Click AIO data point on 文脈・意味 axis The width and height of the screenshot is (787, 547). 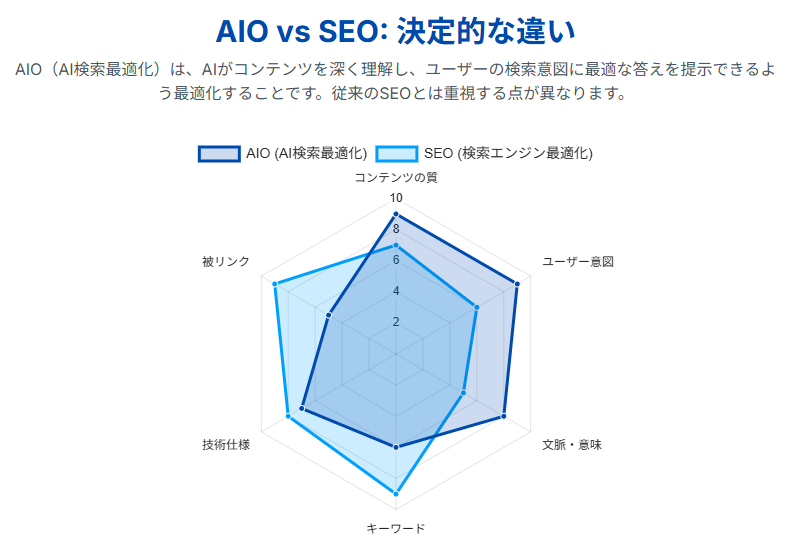point(504,416)
